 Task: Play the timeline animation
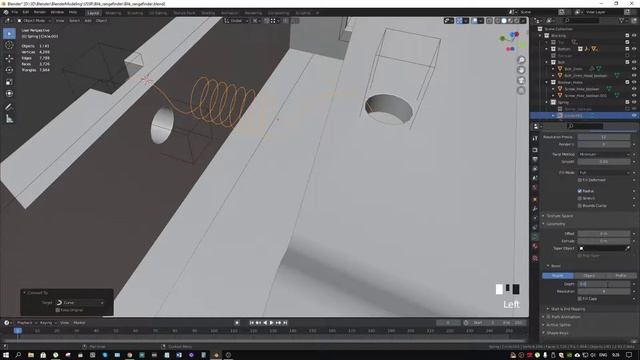coord(271,323)
